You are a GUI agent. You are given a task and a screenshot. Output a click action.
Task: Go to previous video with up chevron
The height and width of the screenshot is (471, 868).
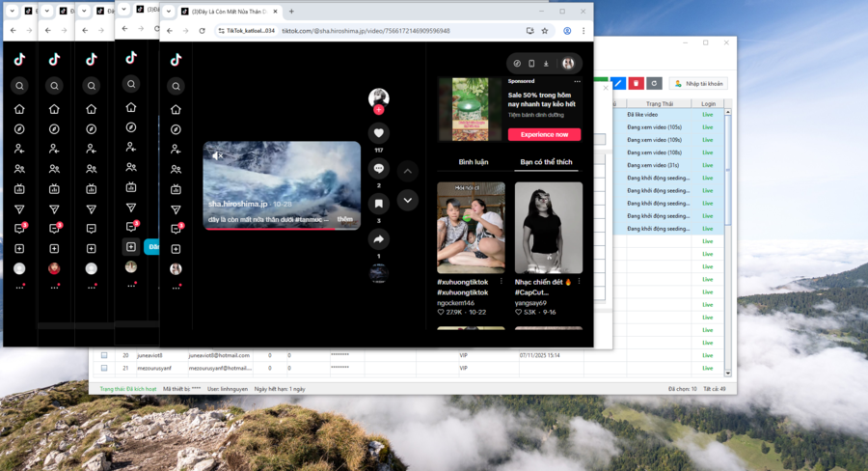(x=408, y=172)
